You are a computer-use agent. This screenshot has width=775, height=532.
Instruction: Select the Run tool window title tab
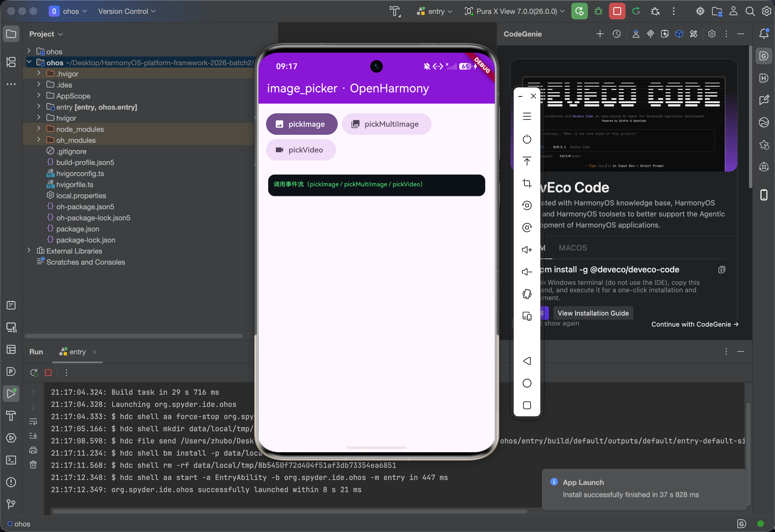[36, 352]
